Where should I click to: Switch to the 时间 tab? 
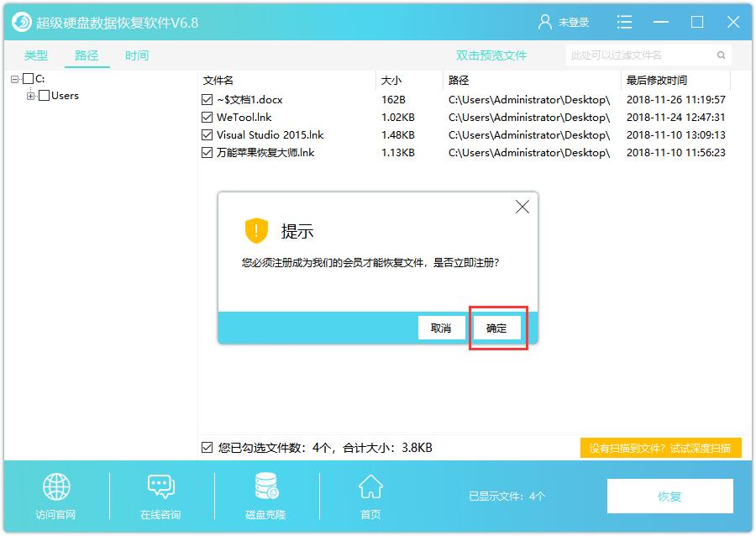point(136,55)
